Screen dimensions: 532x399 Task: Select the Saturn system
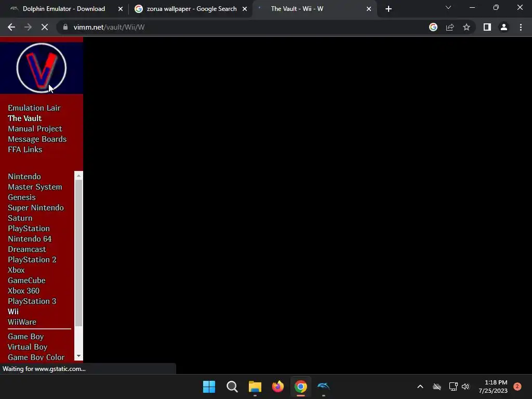20,218
